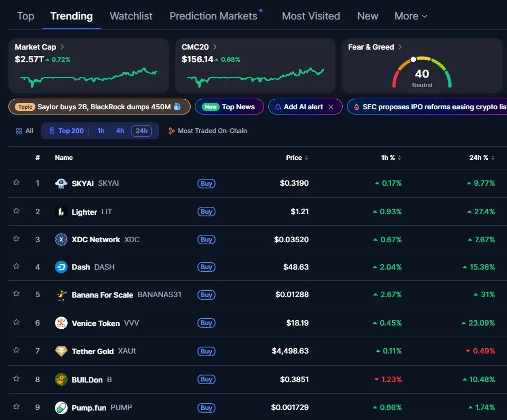The image size is (507, 420).
Task: Dismiss the Add AI alert chip
Action: (x=331, y=107)
